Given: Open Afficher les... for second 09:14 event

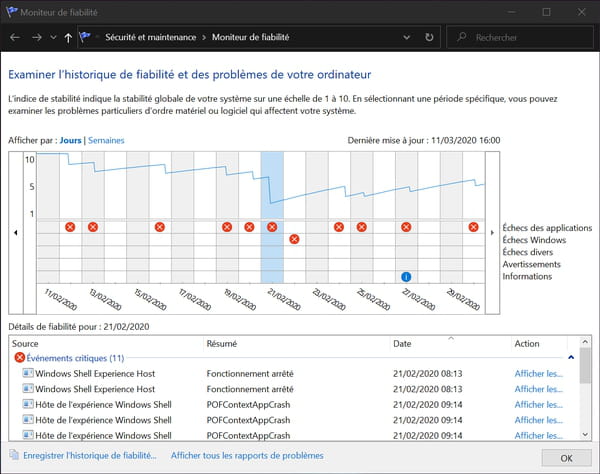Looking at the screenshot, I should (x=538, y=420).
